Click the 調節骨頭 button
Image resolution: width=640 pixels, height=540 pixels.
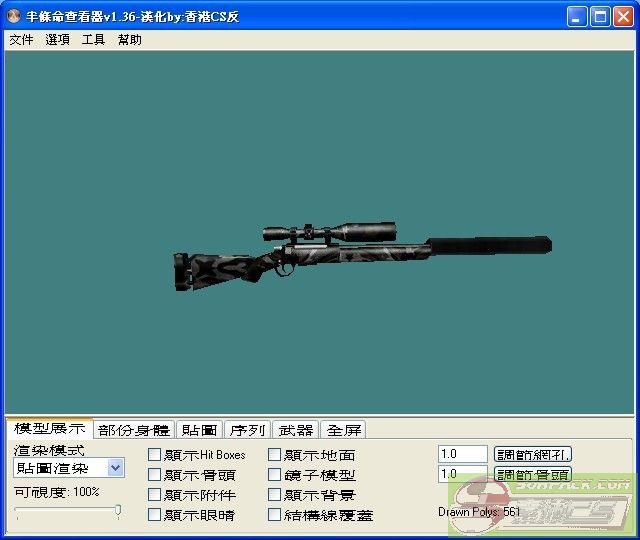coord(533,475)
